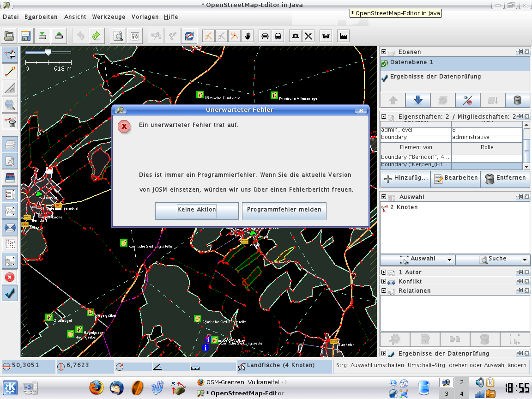Download map data via the green down-arrow icon

[42, 36]
